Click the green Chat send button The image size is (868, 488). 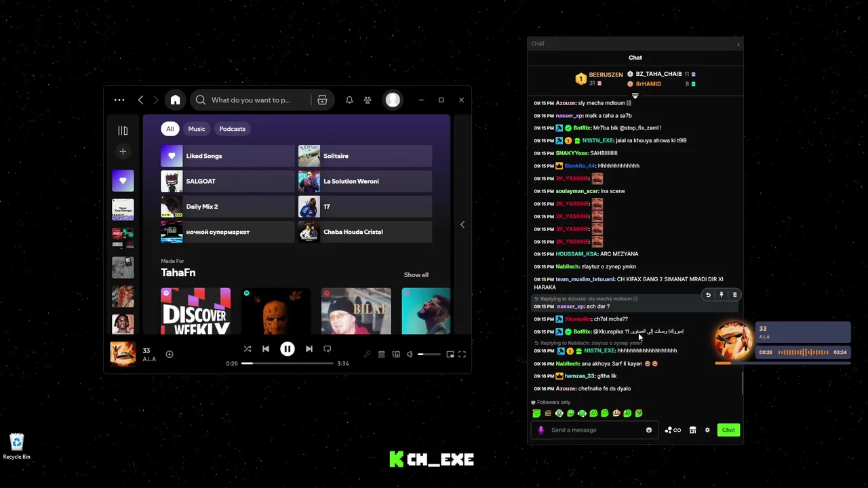[728, 430]
